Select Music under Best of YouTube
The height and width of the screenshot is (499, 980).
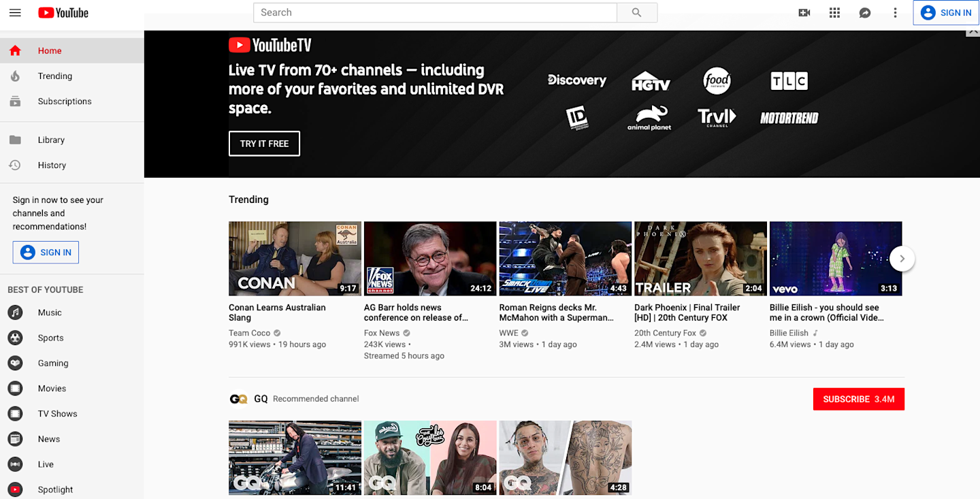(50, 312)
